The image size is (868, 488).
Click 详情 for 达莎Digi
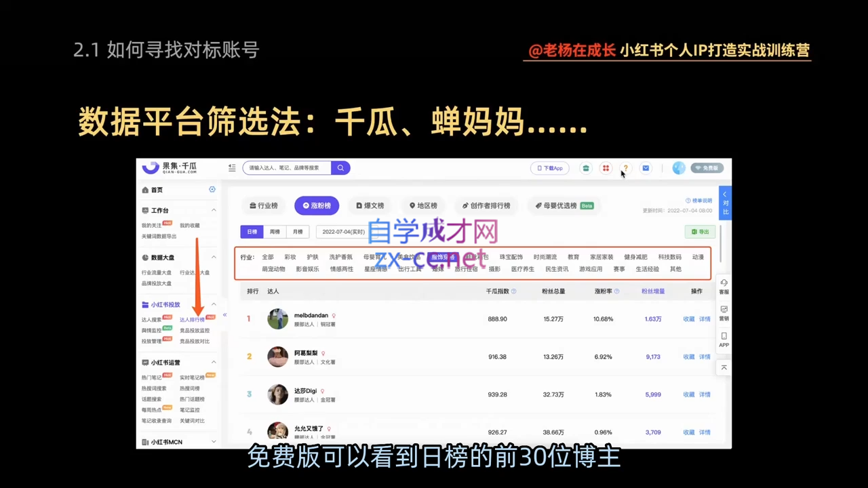pyautogui.click(x=705, y=394)
